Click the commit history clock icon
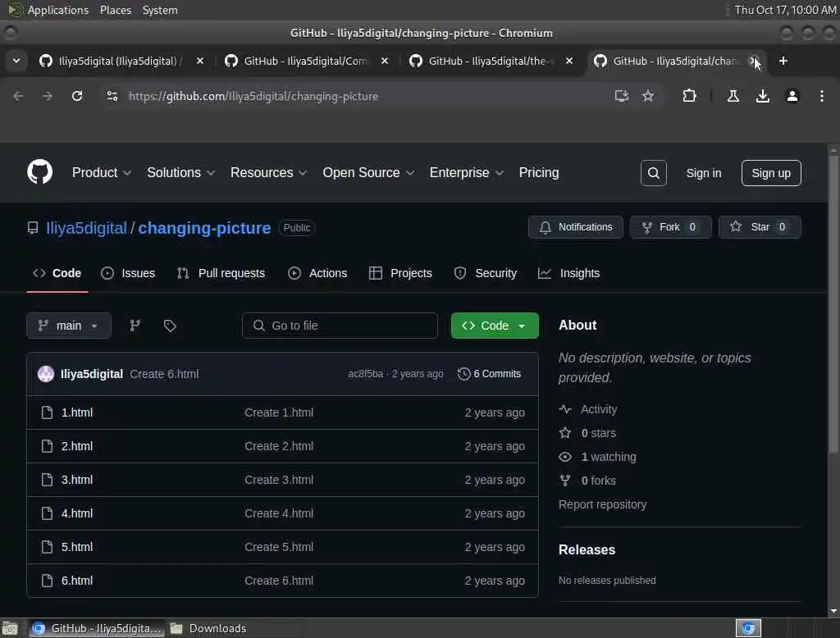Screen dimensions: 840x638 (x=463, y=373)
